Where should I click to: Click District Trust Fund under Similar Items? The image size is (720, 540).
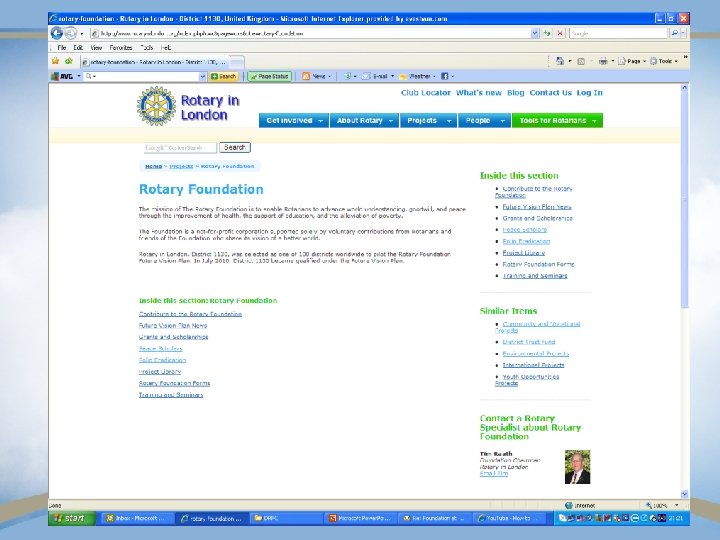point(529,342)
